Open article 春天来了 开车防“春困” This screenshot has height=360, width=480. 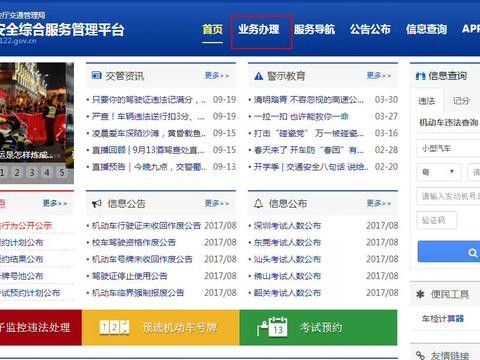coord(309,150)
